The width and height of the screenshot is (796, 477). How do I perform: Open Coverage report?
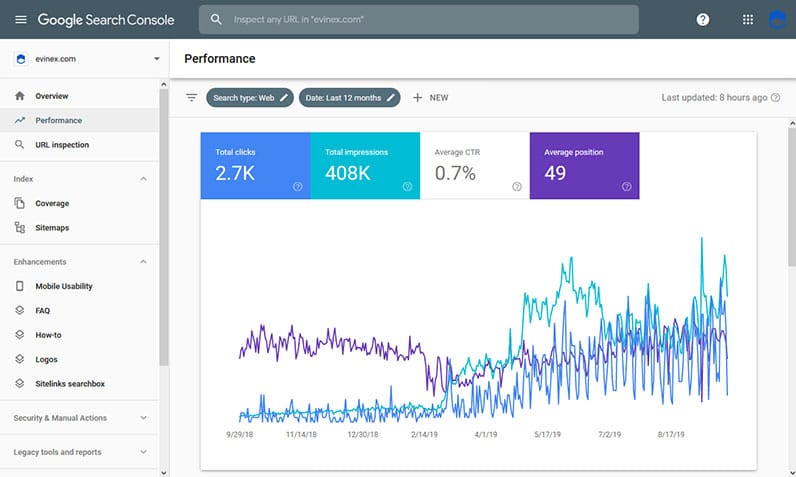pyautogui.click(x=79, y=203)
